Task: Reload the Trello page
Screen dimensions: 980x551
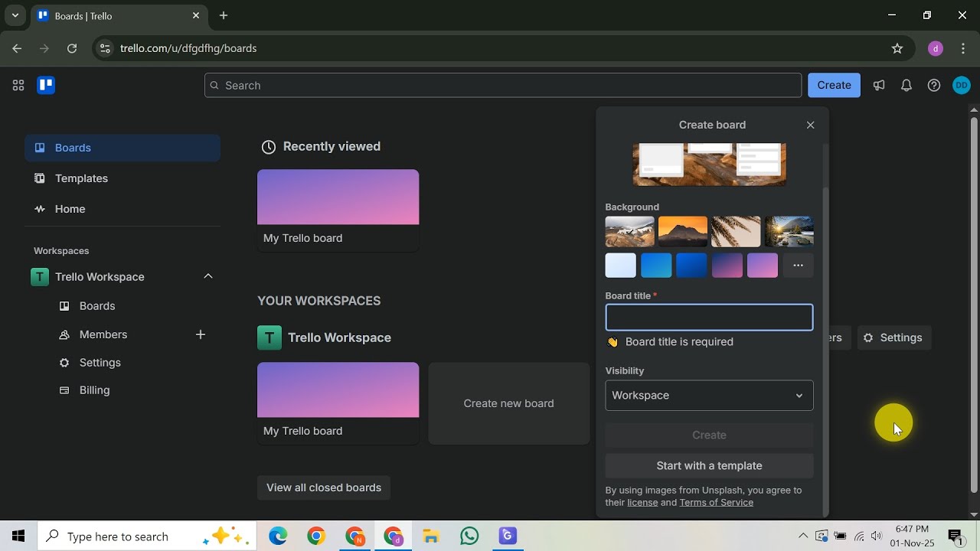Action: [x=72, y=48]
